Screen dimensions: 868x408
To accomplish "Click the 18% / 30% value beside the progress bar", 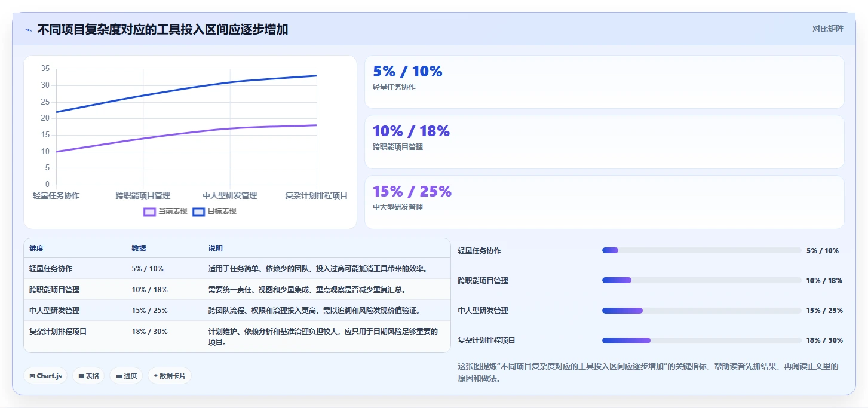I will click(824, 340).
